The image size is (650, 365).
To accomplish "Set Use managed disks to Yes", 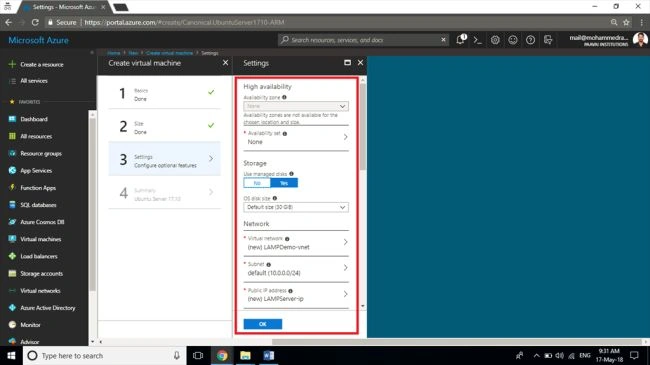I will point(284,183).
